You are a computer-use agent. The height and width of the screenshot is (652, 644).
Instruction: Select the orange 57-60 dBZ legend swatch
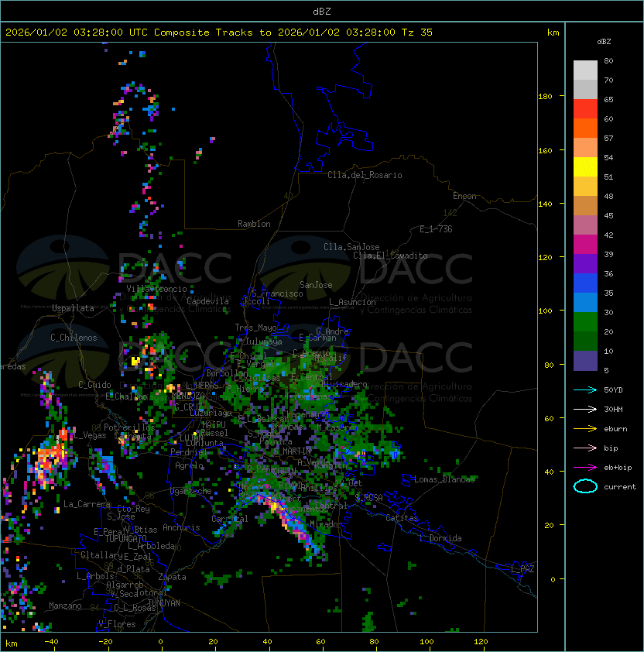click(x=585, y=128)
